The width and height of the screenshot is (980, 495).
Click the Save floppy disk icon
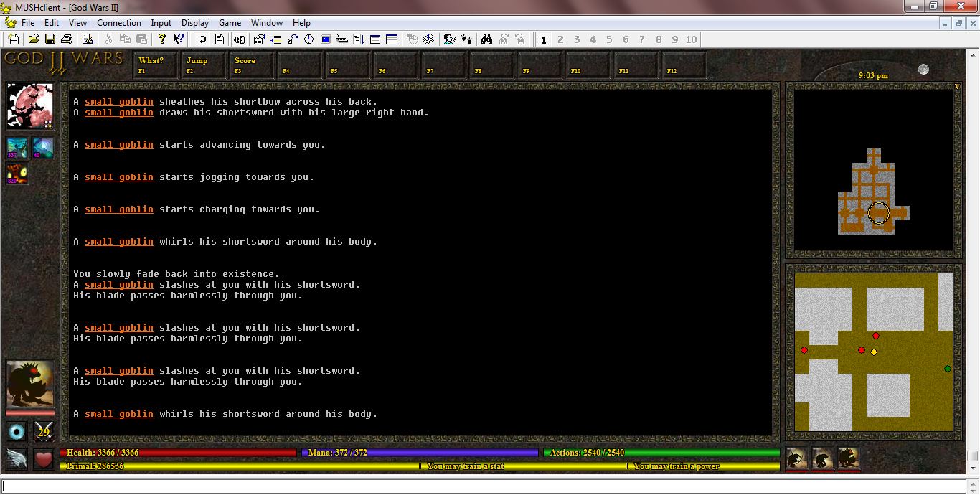[50, 39]
